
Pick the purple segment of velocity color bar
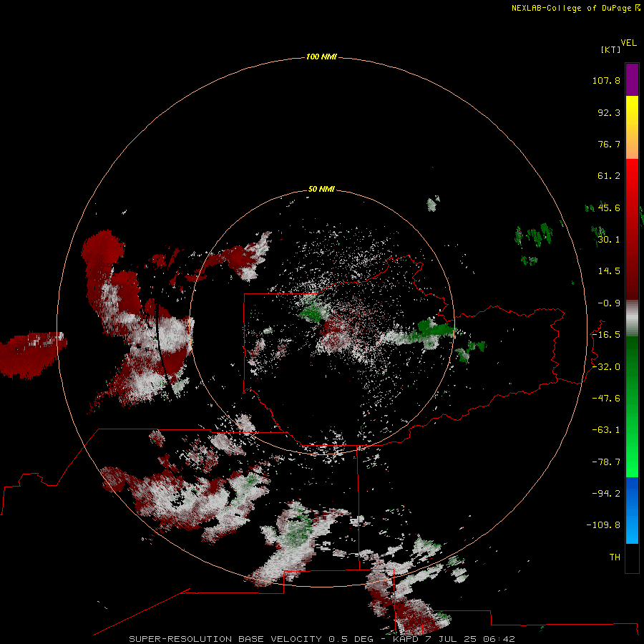click(x=632, y=79)
